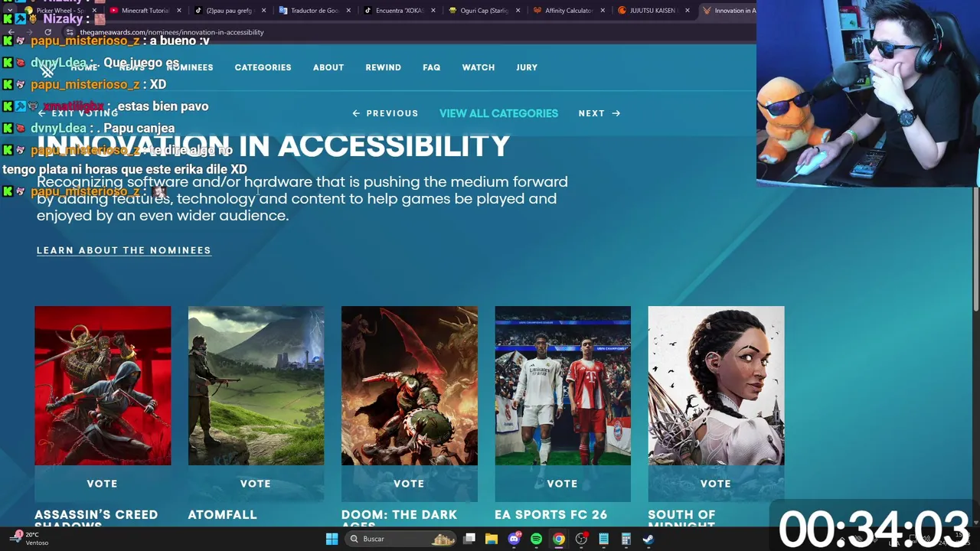
Task: Open File Explorer from the taskbar
Action: click(492, 539)
